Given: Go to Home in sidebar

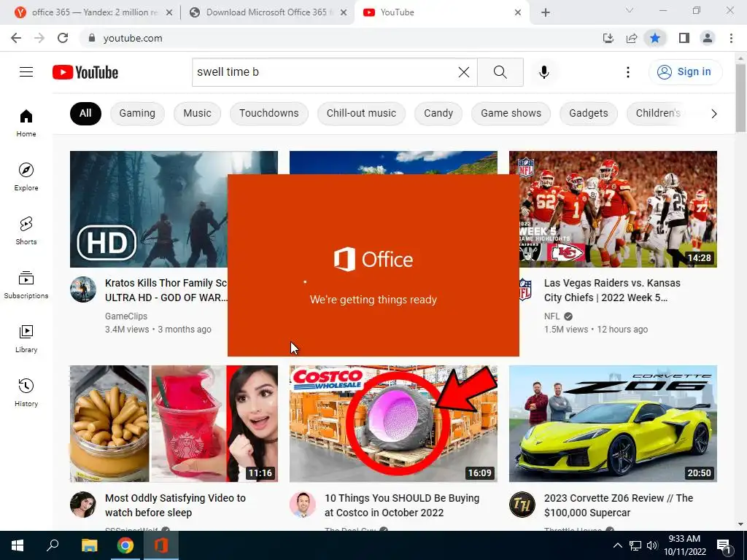Looking at the screenshot, I should (26, 122).
